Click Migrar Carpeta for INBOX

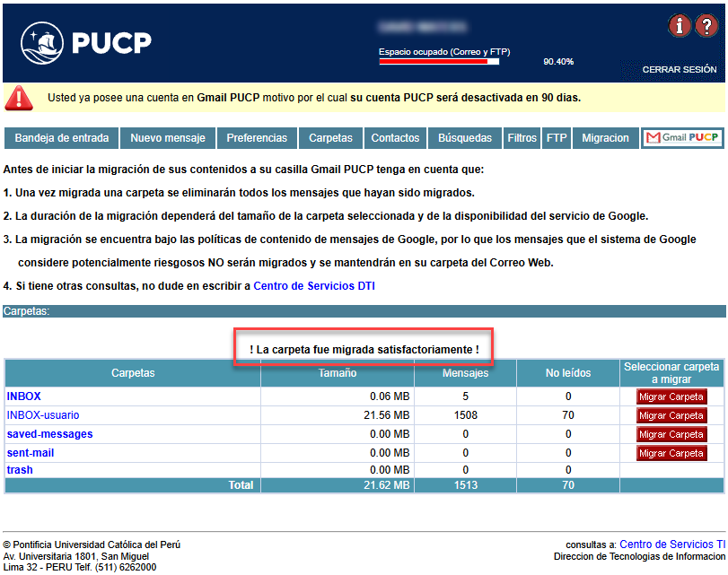tap(671, 396)
